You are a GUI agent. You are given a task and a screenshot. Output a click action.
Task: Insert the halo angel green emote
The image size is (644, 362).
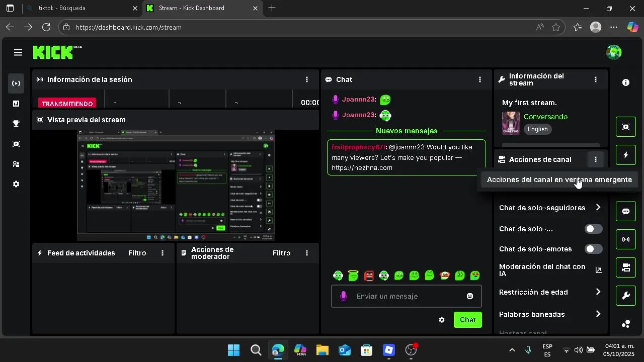point(353,276)
